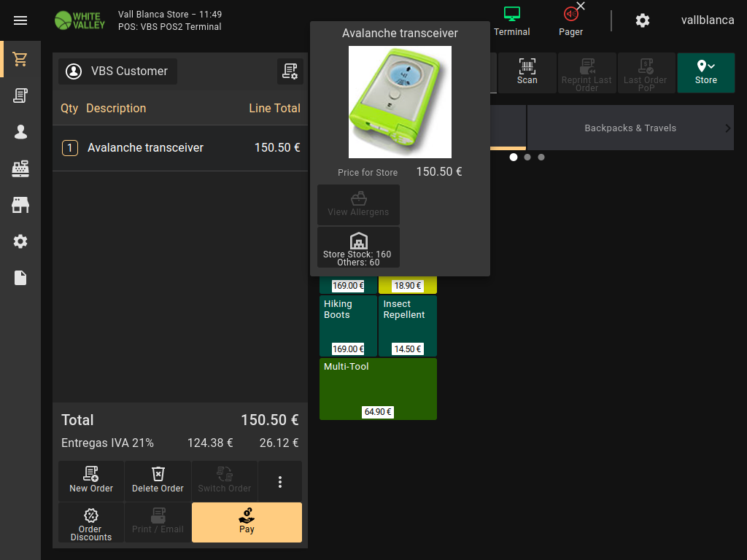Open more order actions three-dot menu
This screenshot has height=560, width=747.
[279, 481]
